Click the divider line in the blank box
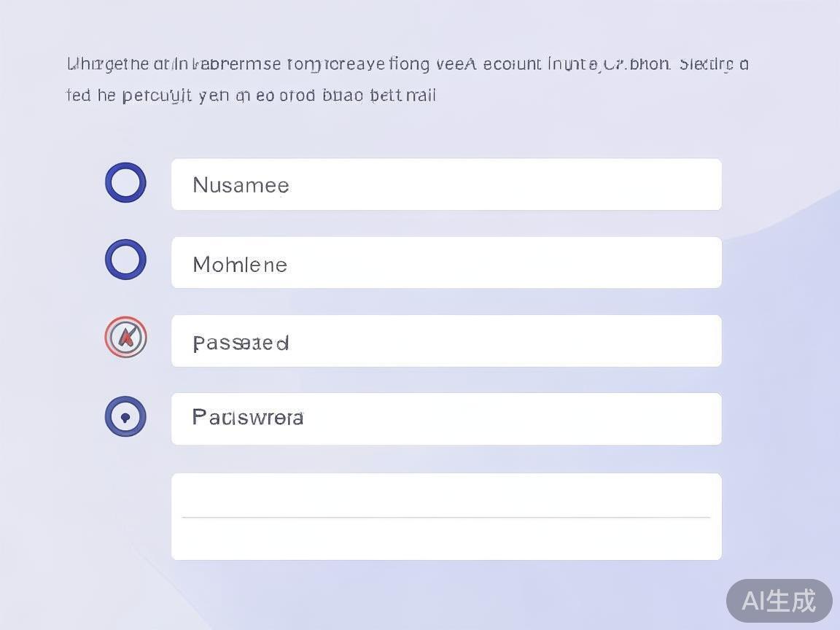The width and height of the screenshot is (840, 630). click(x=446, y=517)
